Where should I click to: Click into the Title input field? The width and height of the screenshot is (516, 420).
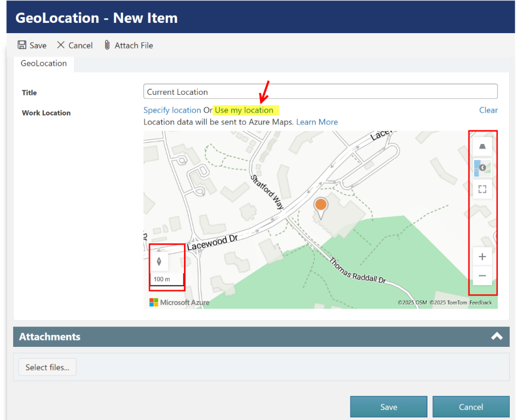point(320,91)
